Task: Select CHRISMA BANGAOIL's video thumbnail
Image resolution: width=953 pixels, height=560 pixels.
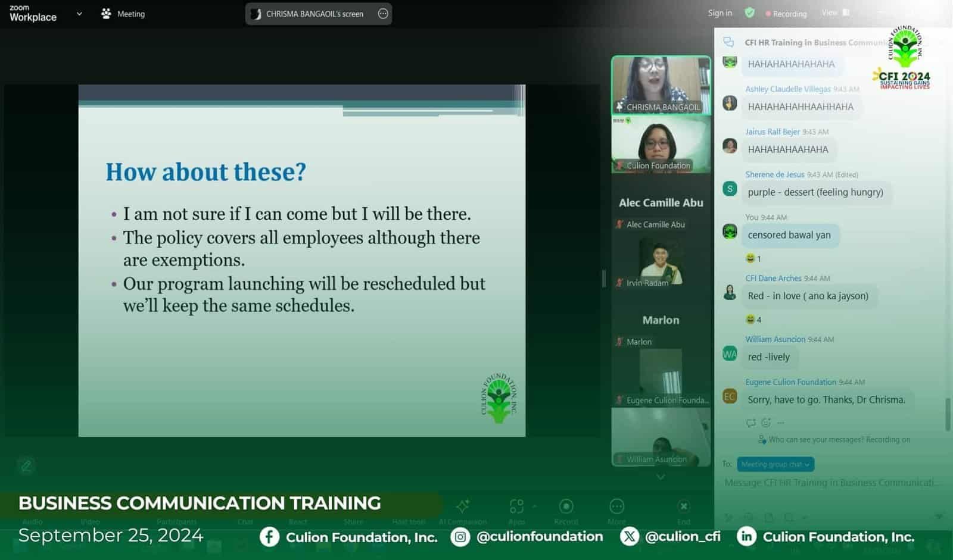Action: pos(661,85)
